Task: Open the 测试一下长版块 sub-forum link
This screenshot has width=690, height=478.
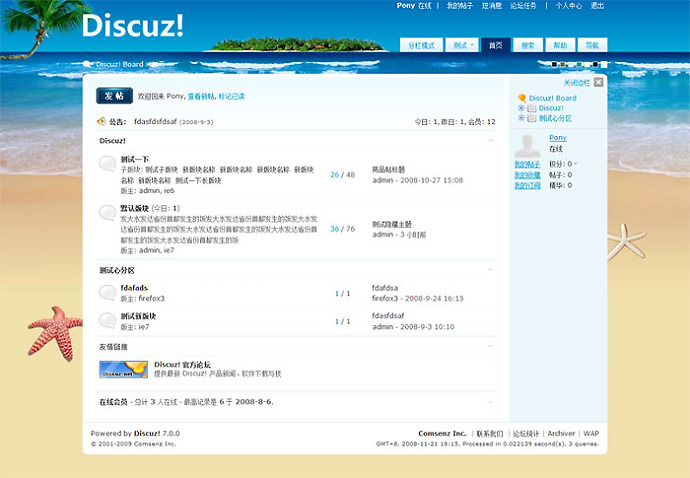Action: point(198,180)
